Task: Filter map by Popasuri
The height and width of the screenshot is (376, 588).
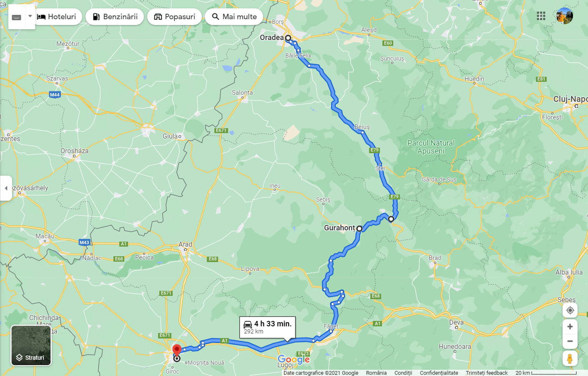Action: click(174, 17)
